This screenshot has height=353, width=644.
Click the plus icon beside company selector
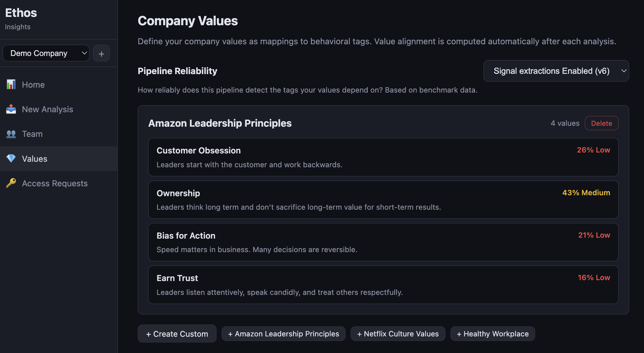click(101, 53)
